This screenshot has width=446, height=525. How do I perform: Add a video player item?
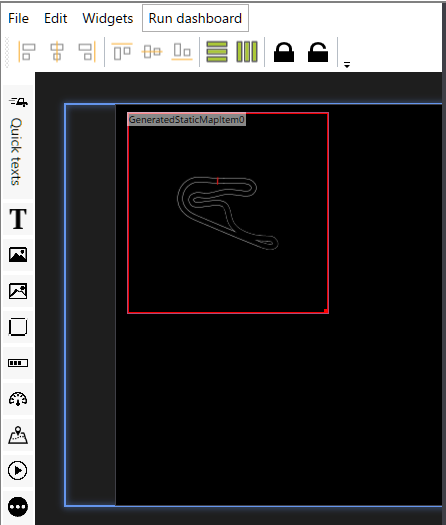[17, 470]
